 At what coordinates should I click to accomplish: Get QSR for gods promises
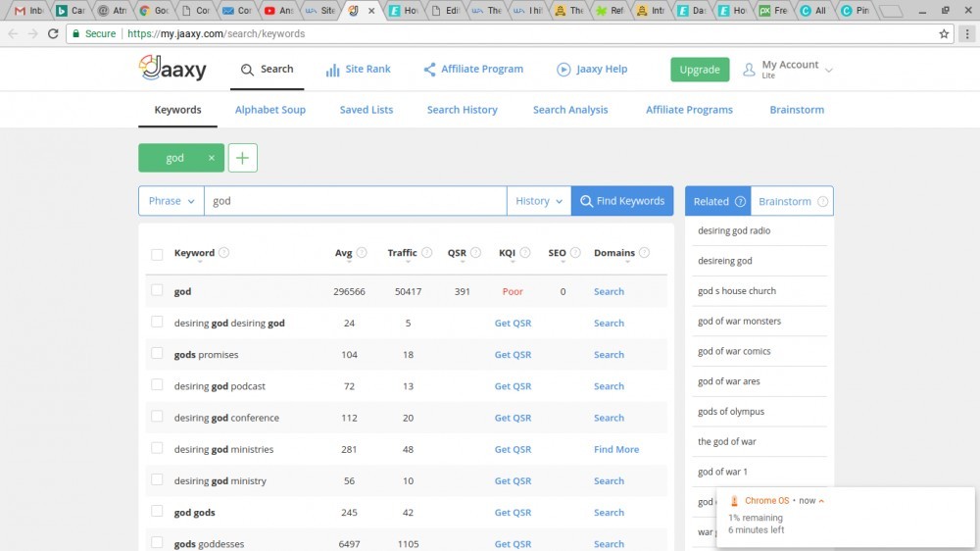point(513,355)
